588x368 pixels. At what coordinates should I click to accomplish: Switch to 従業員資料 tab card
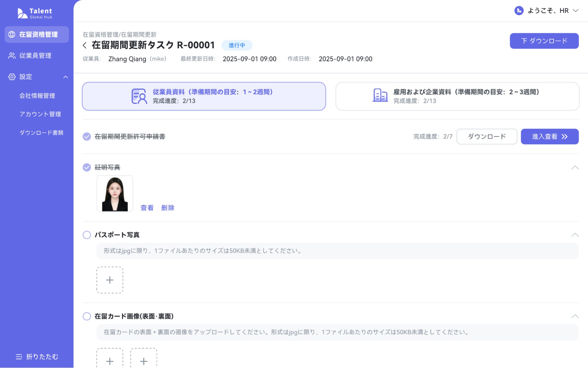204,96
